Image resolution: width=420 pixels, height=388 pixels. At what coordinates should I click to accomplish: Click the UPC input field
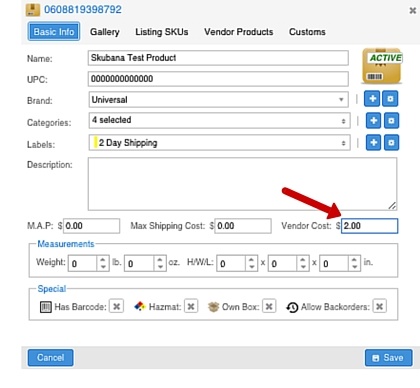coord(218,79)
